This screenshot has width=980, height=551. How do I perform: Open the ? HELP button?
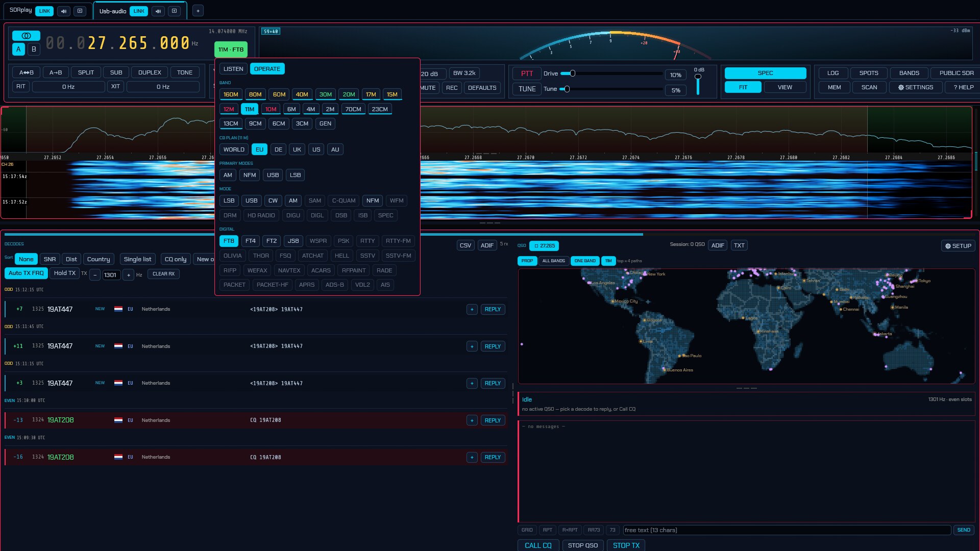tap(963, 87)
